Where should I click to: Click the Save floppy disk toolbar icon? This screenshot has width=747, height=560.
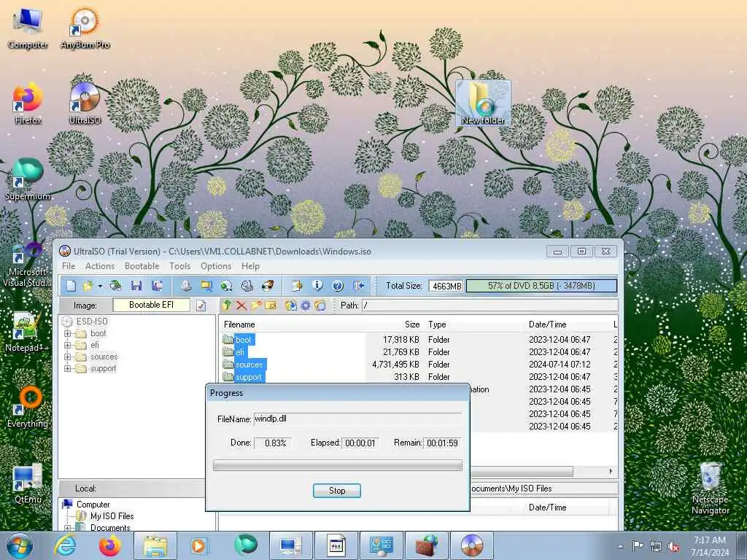pos(136,286)
